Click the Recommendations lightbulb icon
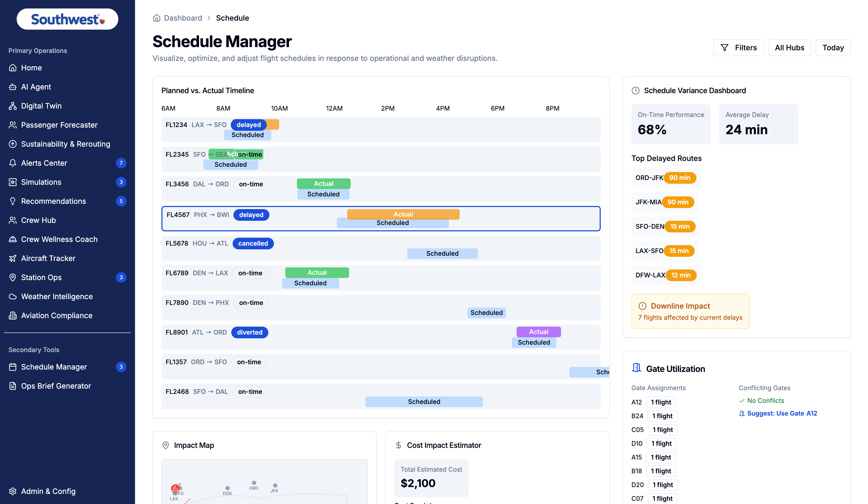This screenshot has width=868, height=504. tap(13, 201)
